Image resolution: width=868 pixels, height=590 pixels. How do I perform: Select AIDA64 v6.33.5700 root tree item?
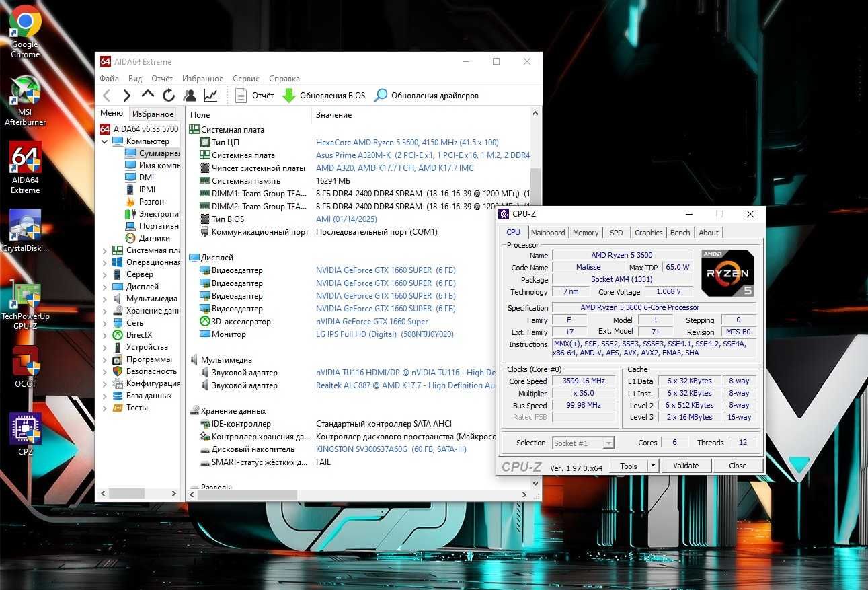[x=139, y=129]
